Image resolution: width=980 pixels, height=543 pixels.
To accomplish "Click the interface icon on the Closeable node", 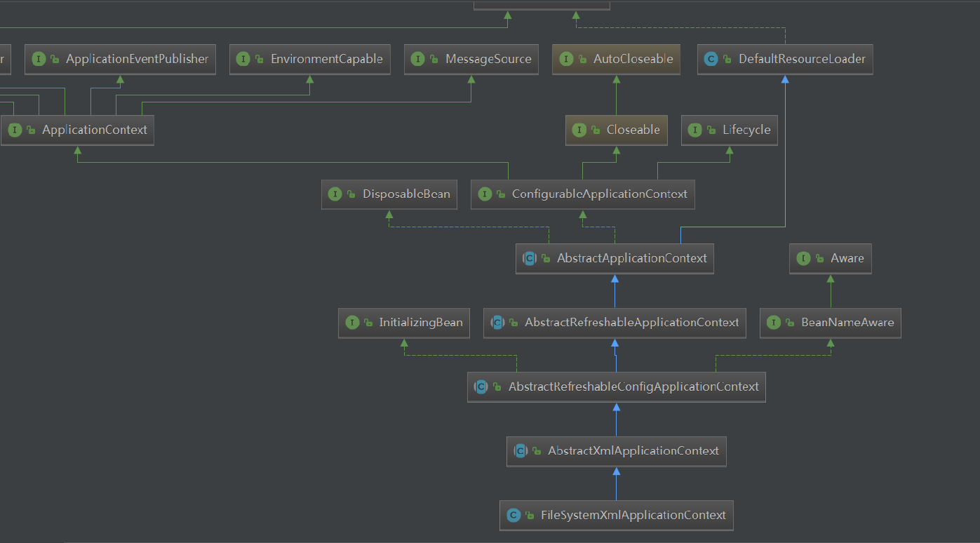I will point(579,130).
